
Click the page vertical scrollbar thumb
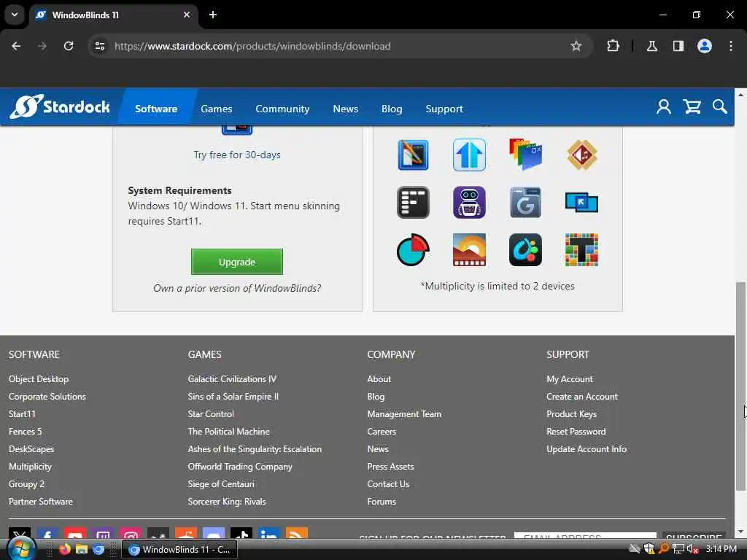pos(740,386)
